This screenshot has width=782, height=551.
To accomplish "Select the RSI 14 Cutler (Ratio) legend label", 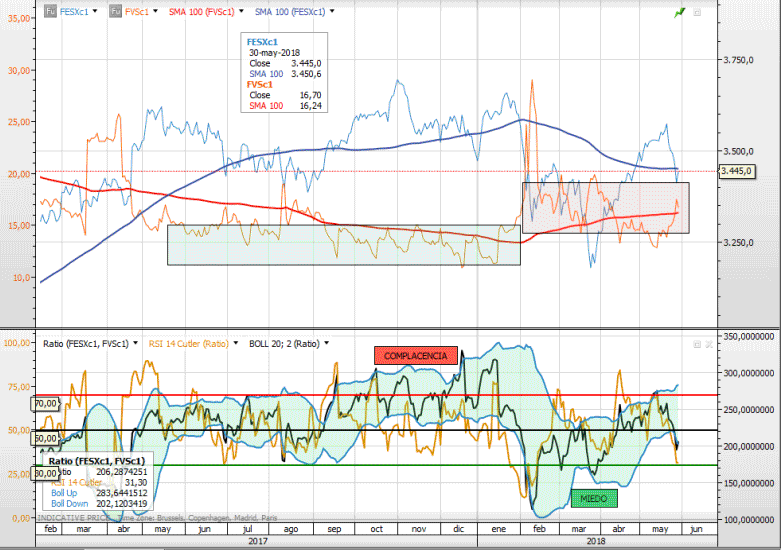I will pyautogui.click(x=189, y=344).
